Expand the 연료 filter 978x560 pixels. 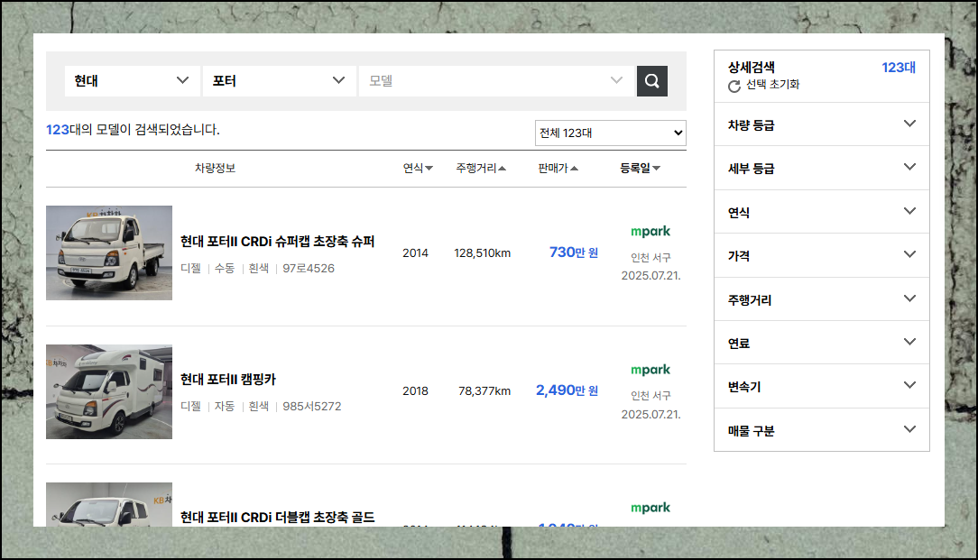pos(821,343)
